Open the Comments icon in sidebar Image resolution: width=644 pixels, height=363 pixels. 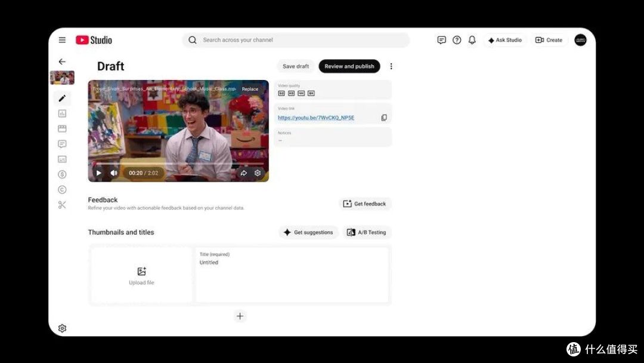pos(62,144)
